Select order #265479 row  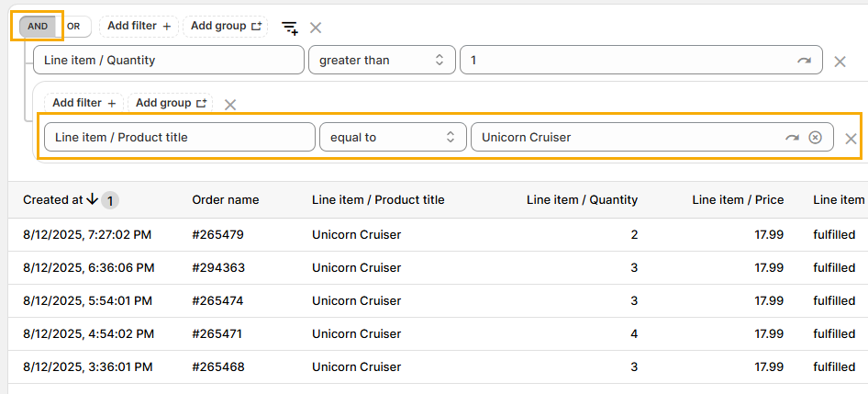pyautogui.click(x=217, y=235)
